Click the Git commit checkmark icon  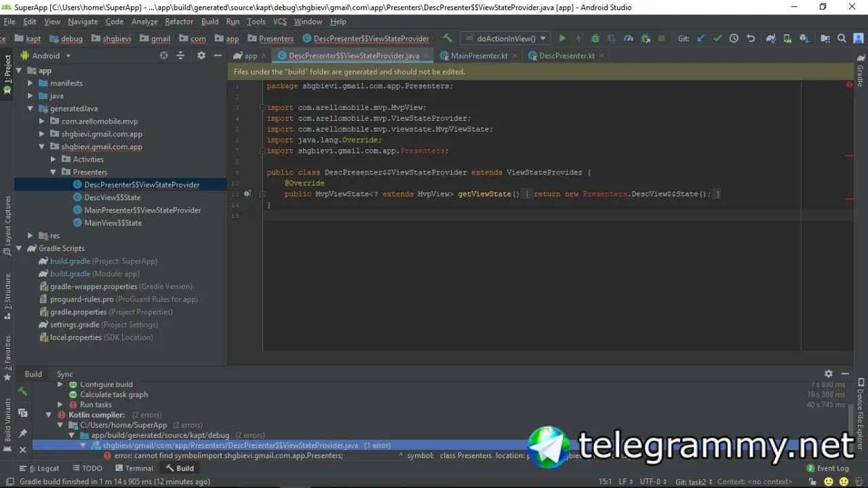[717, 39]
